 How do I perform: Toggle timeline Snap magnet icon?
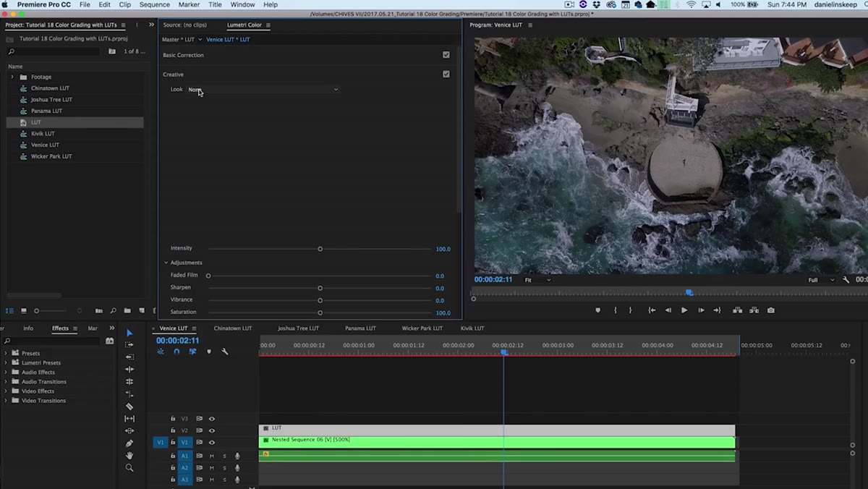(x=176, y=352)
